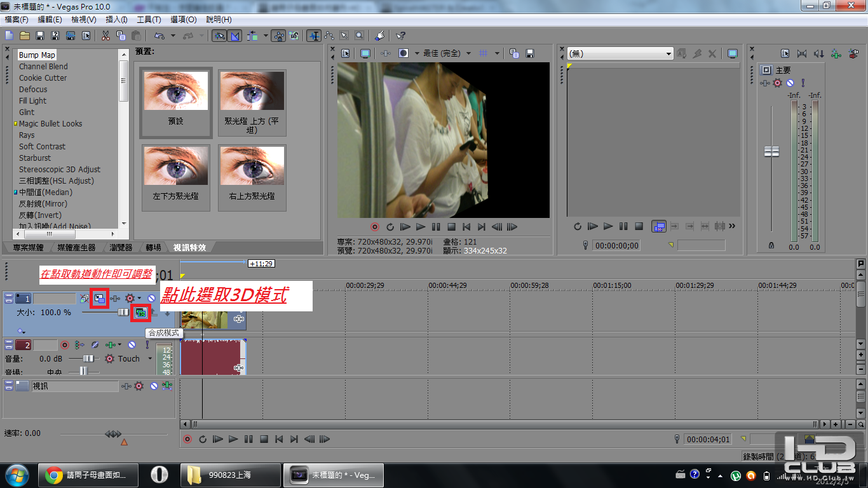This screenshot has height=488, width=868.
Task: Open track 2 Touch automation dropdown
Action: 150,359
